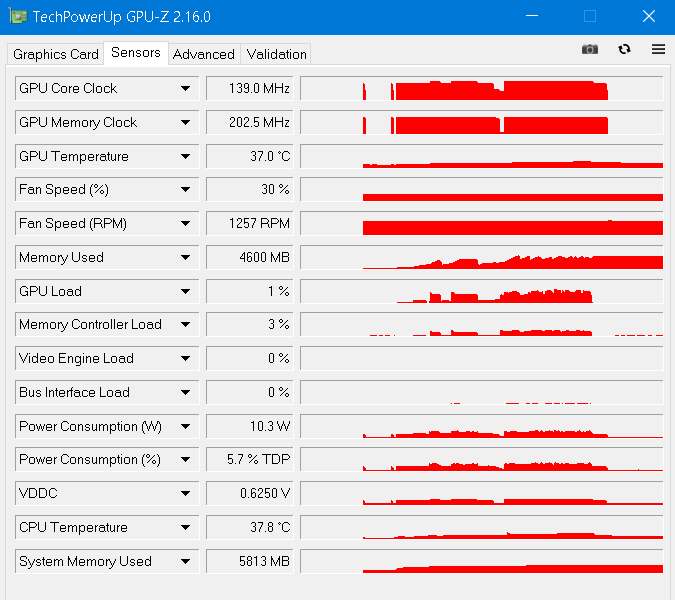
Task: Expand the GPU Memory Clock dropdown
Action: 185,122
